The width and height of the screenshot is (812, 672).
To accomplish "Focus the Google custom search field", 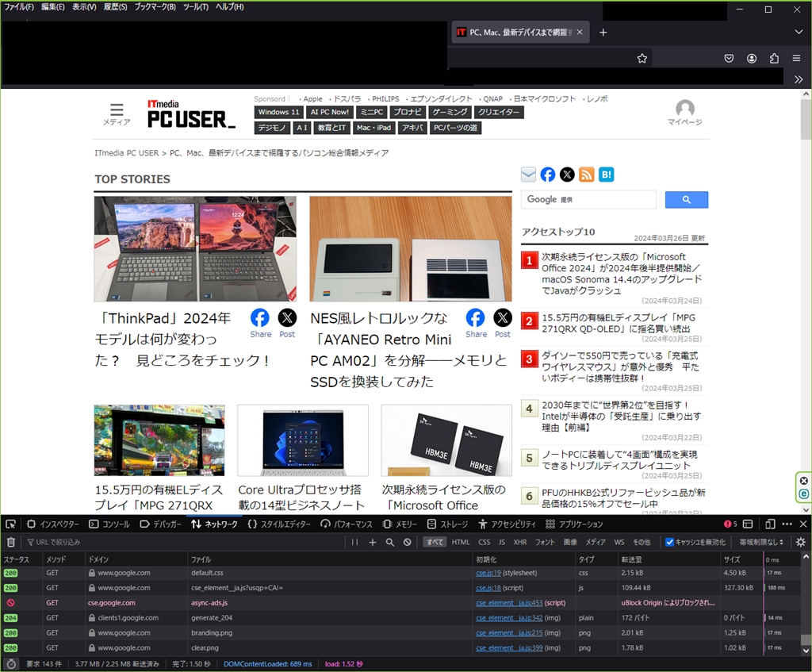I will click(588, 199).
